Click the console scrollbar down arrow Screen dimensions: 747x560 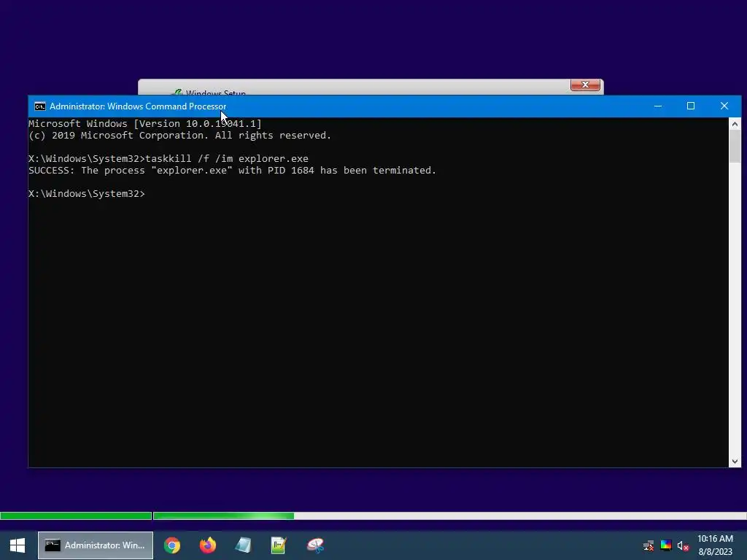pos(735,461)
